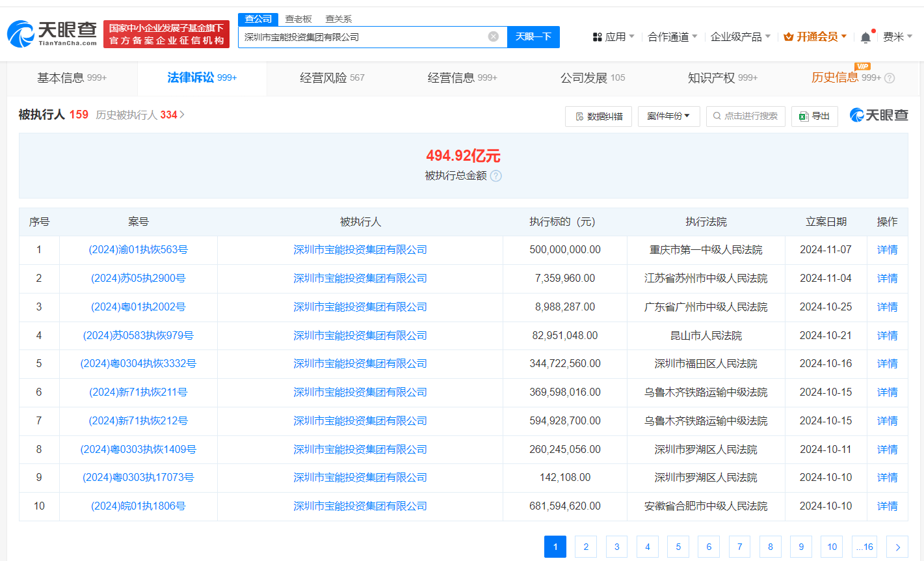
Task: Click the 导出 Excel export button
Action: (x=814, y=116)
